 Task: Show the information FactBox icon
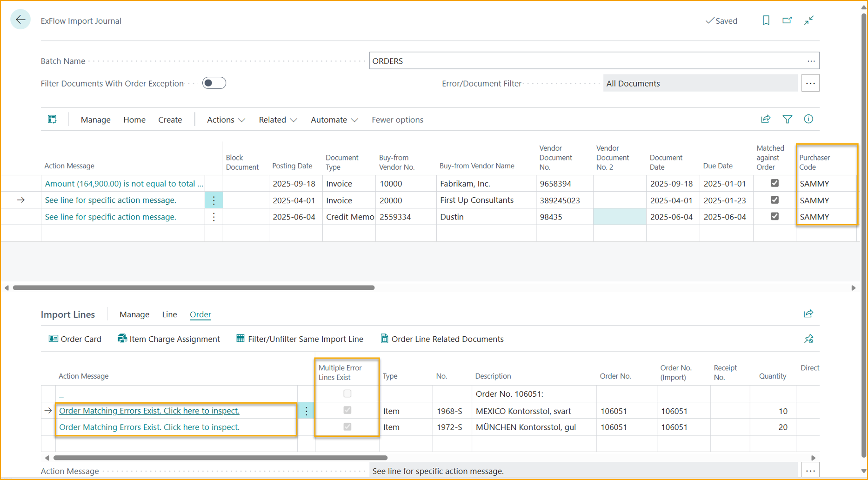808,120
